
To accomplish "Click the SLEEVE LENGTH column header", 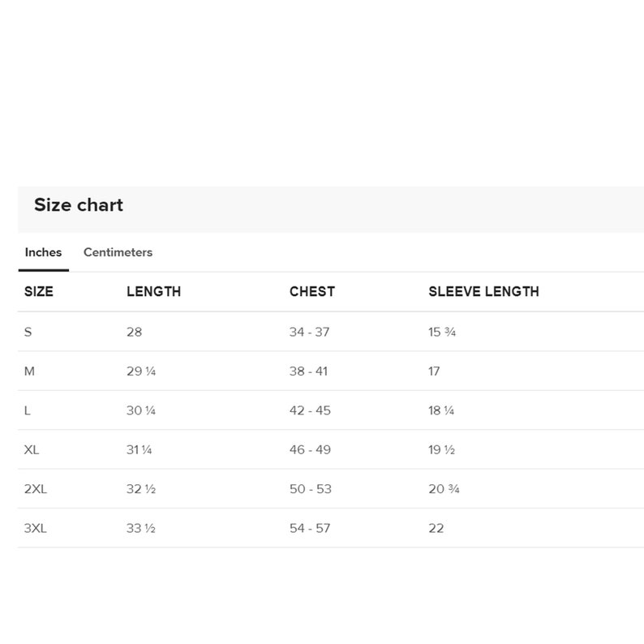I will (x=484, y=292).
